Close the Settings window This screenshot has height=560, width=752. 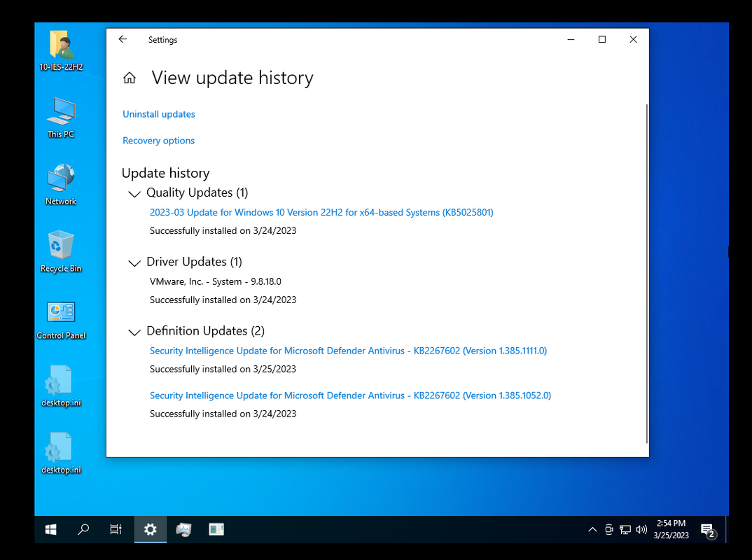(633, 39)
